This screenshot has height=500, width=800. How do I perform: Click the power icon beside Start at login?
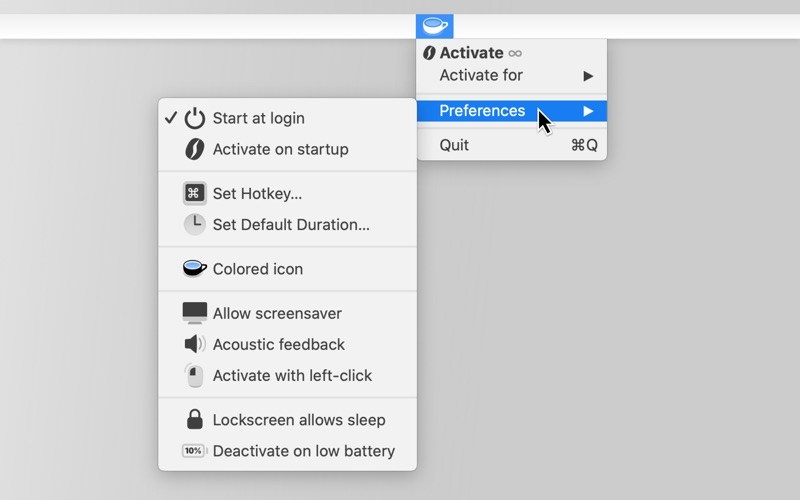195,118
